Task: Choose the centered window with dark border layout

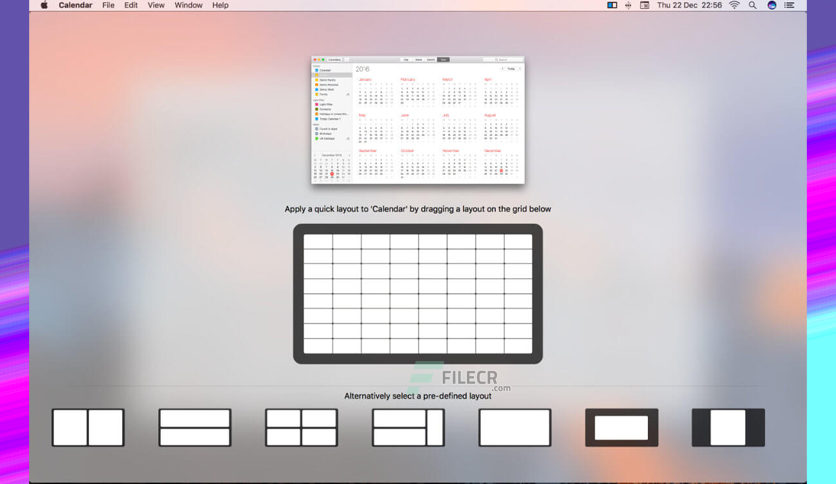Action: click(x=622, y=427)
